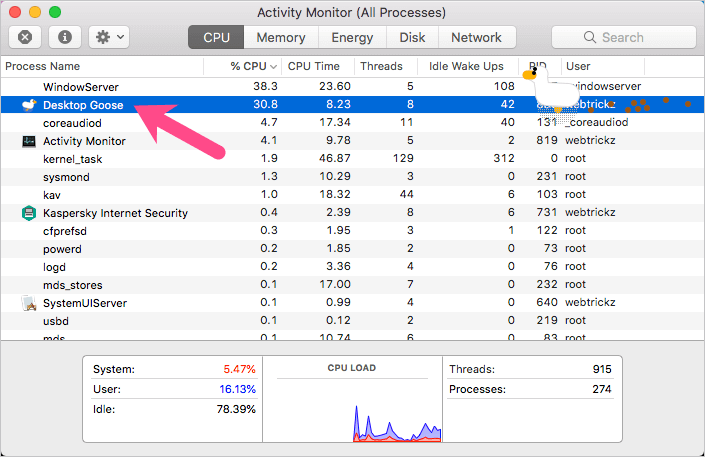Click the 38.3 CPU value for WindowServer
The image size is (705, 457).
[265, 86]
